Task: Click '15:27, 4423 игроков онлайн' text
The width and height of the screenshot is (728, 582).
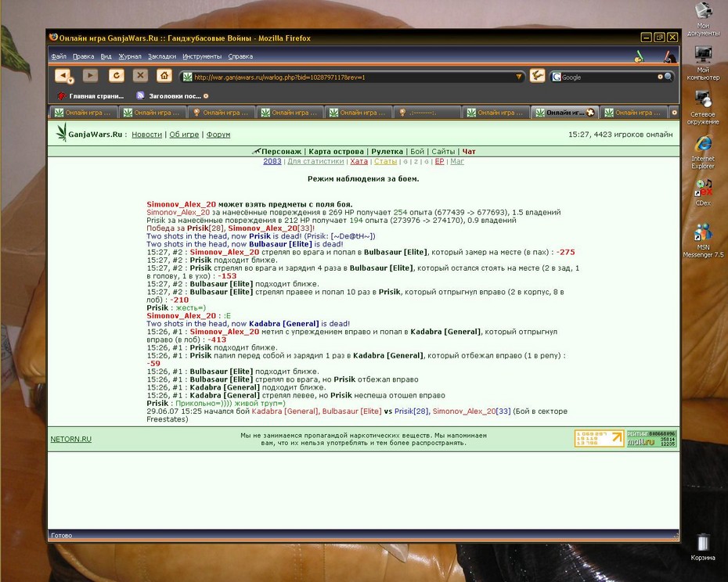Action: click(x=620, y=134)
